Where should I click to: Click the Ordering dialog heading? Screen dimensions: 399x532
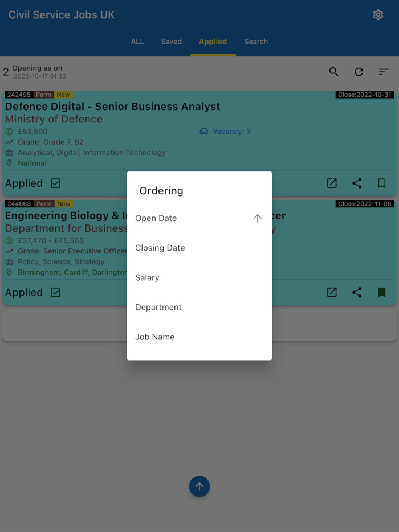tap(161, 191)
